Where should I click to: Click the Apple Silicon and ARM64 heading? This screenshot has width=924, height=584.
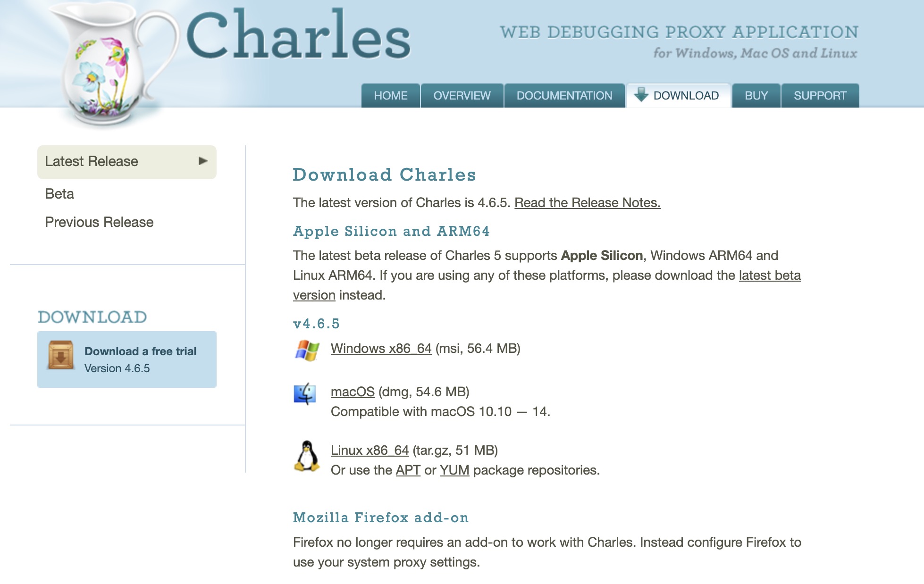click(392, 231)
